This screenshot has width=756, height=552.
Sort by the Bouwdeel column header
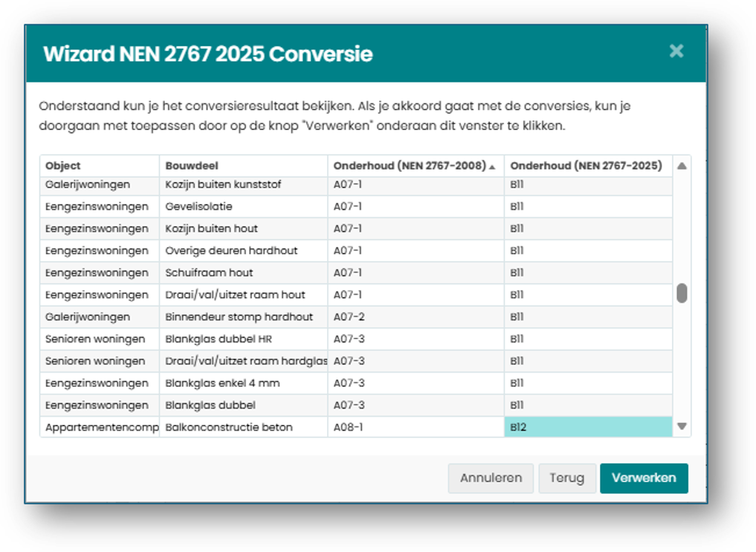244,165
